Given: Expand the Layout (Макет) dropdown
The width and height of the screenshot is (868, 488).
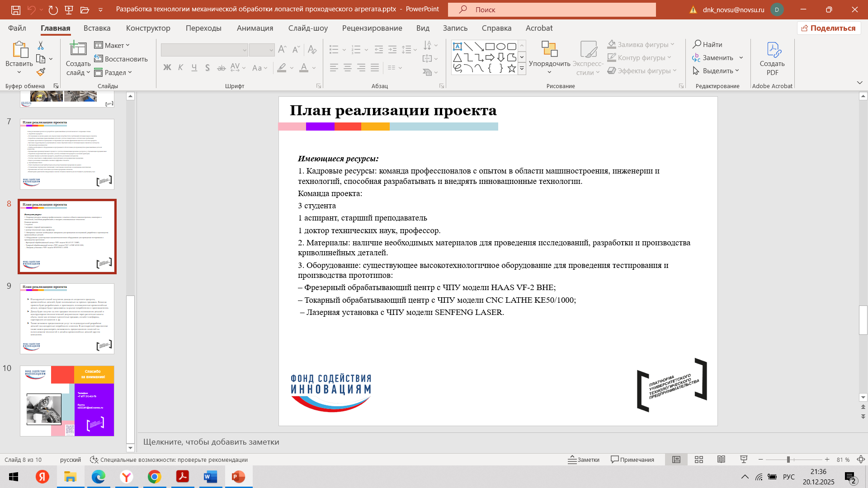Looking at the screenshot, I should 112,45.
